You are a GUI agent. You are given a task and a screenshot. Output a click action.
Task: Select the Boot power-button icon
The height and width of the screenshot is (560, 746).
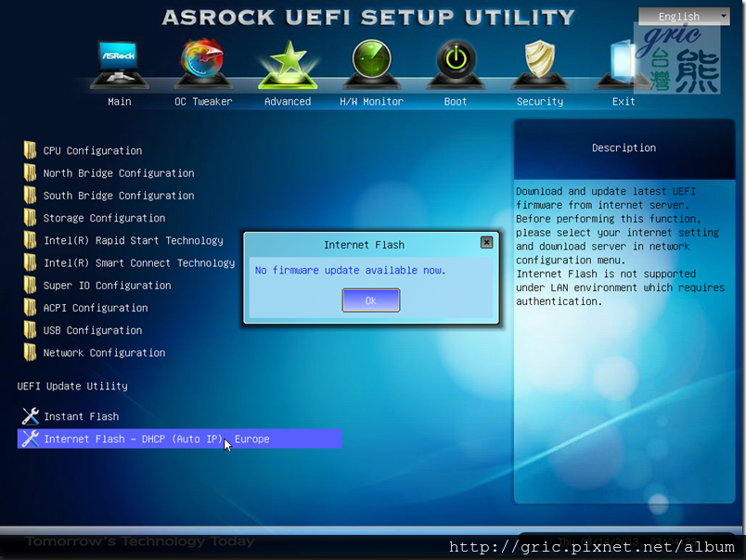pos(456,65)
